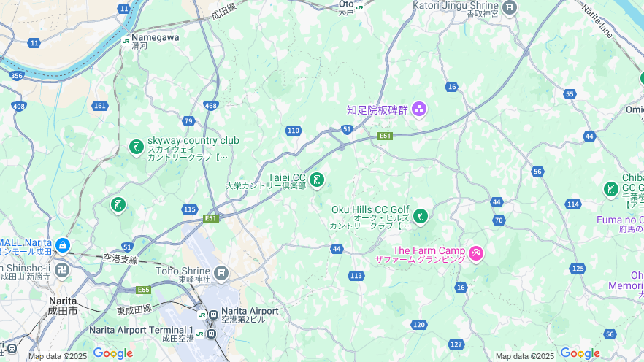Screen dimensions: 644x362
Task: Select the Katori Jingu Shrine torii icon
Action: click(510, 7)
